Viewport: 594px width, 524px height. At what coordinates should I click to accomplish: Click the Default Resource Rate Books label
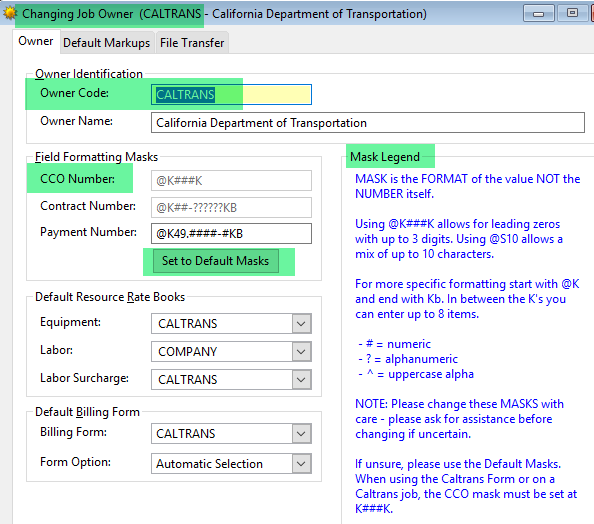pyautogui.click(x=110, y=297)
